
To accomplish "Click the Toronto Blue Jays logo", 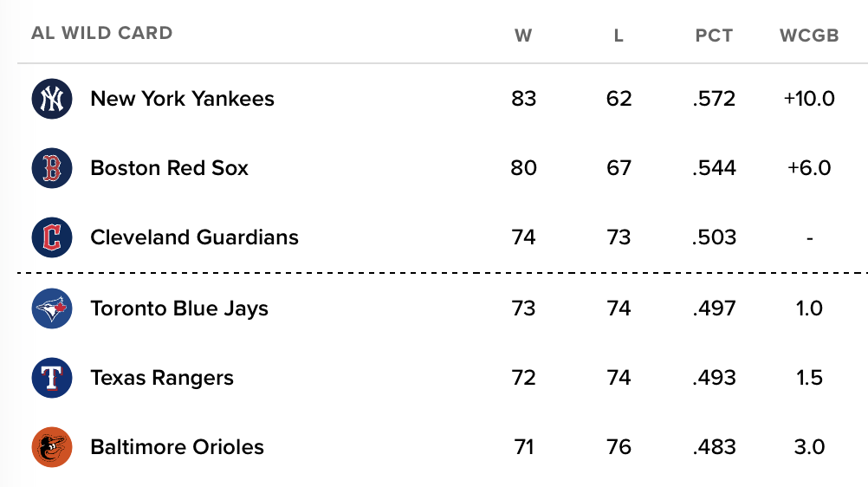I will point(51,308).
